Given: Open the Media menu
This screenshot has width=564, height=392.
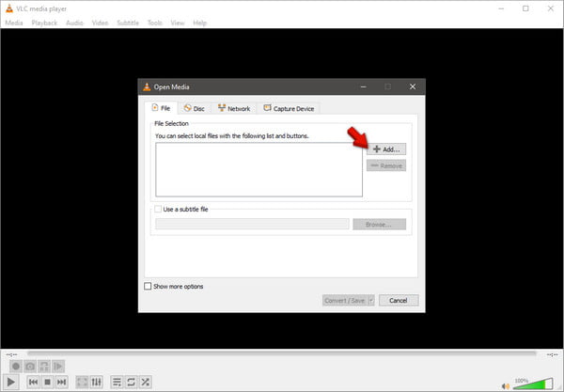Looking at the screenshot, I should pyautogui.click(x=14, y=23).
